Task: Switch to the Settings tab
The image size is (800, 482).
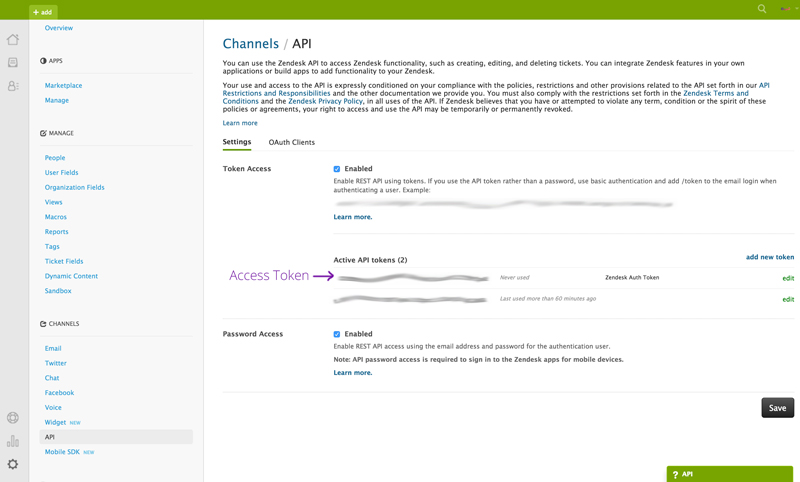Action: pos(237,142)
